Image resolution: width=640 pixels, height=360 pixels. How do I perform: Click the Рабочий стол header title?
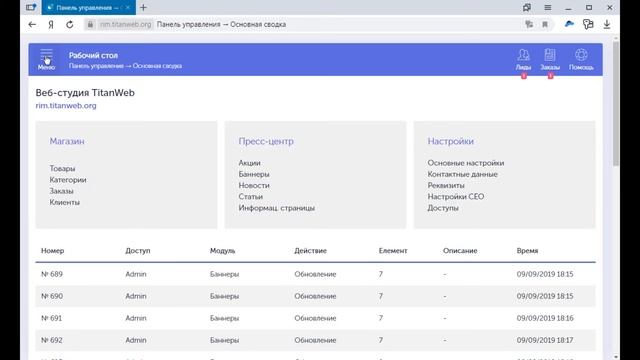(x=93, y=55)
